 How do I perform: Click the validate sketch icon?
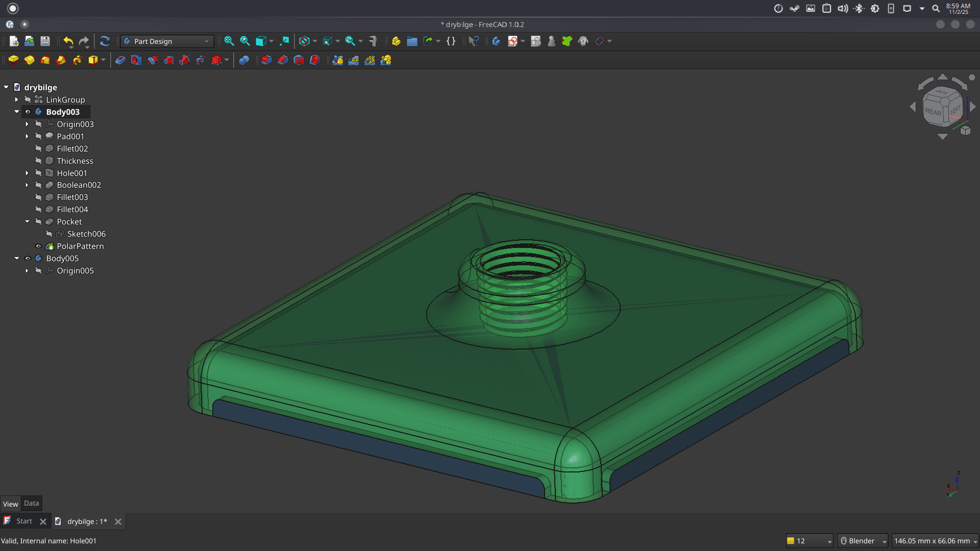pyautogui.click(x=535, y=41)
